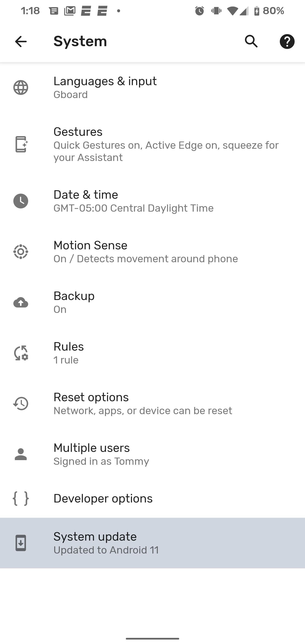Open search with the magnifier icon

pos(251,41)
